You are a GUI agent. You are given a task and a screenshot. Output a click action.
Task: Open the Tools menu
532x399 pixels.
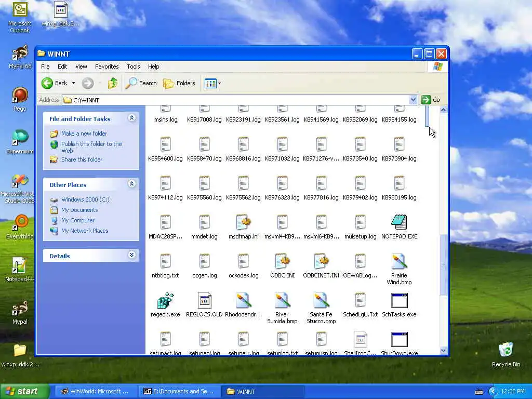click(x=134, y=66)
